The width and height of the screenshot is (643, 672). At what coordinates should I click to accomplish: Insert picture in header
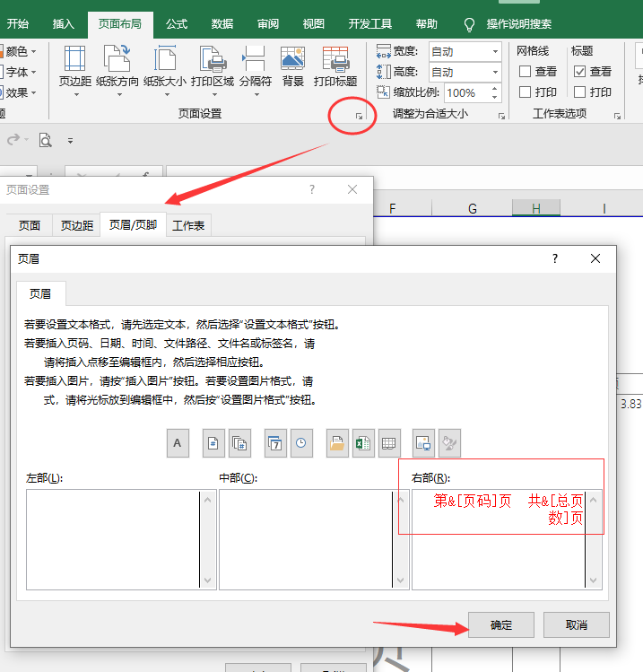pyautogui.click(x=423, y=443)
